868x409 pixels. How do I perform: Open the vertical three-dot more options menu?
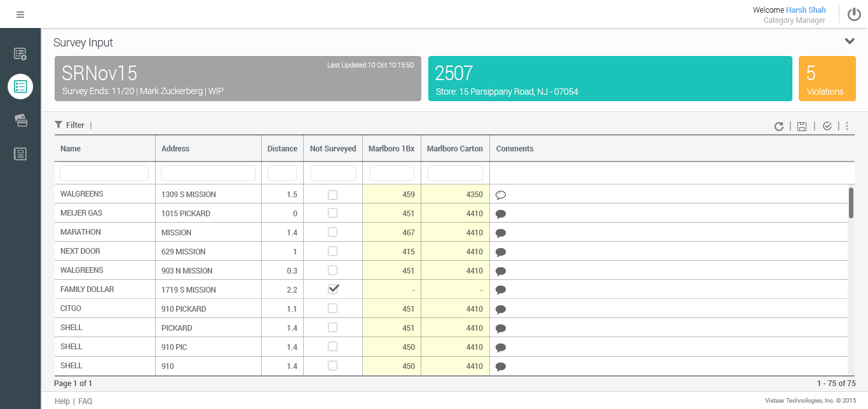[x=847, y=126]
